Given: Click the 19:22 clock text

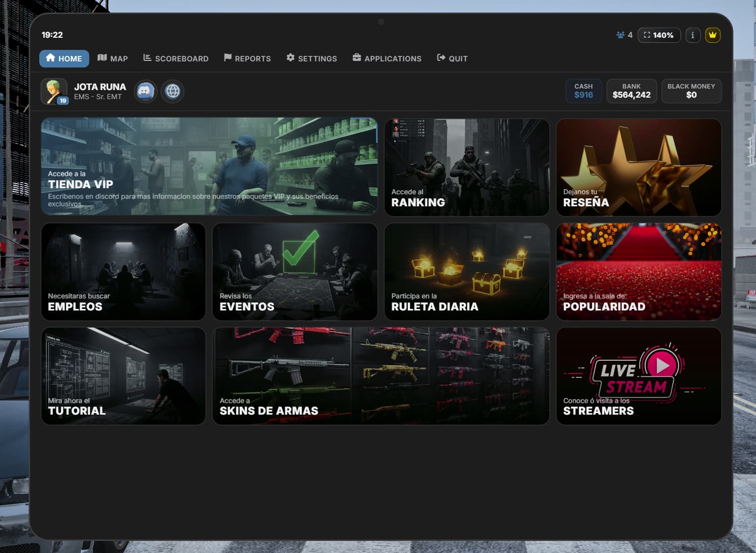Looking at the screenshot, I should tap(52, 35).
